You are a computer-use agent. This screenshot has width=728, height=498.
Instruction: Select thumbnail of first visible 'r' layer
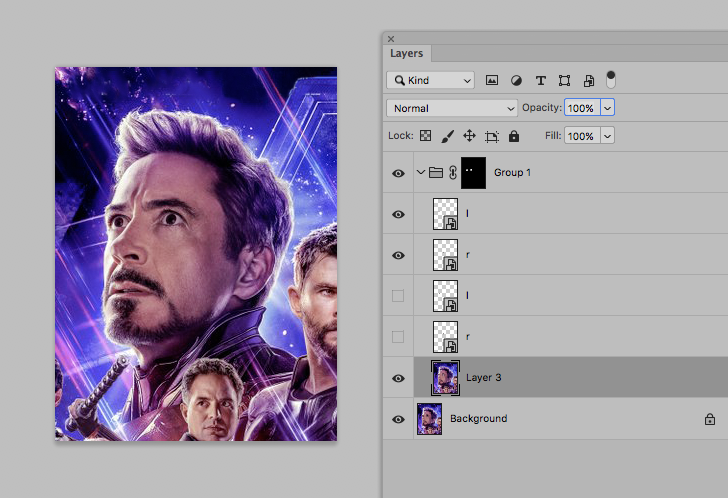point(445,255)
